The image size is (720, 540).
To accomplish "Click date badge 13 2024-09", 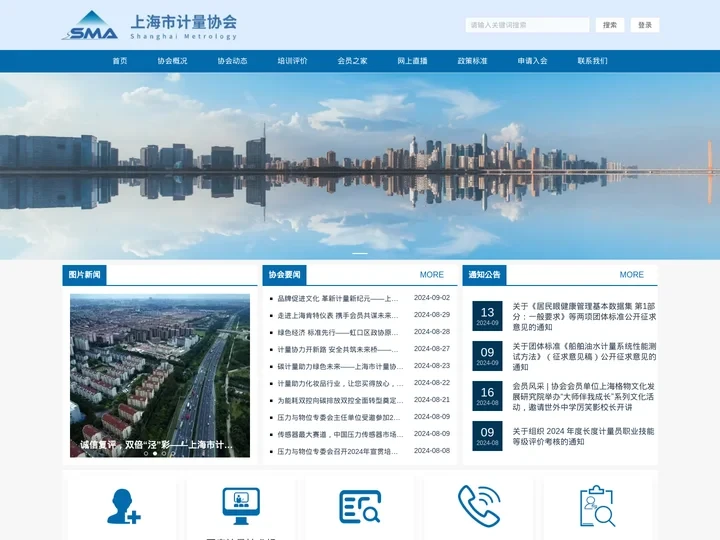I will [487, 316].
